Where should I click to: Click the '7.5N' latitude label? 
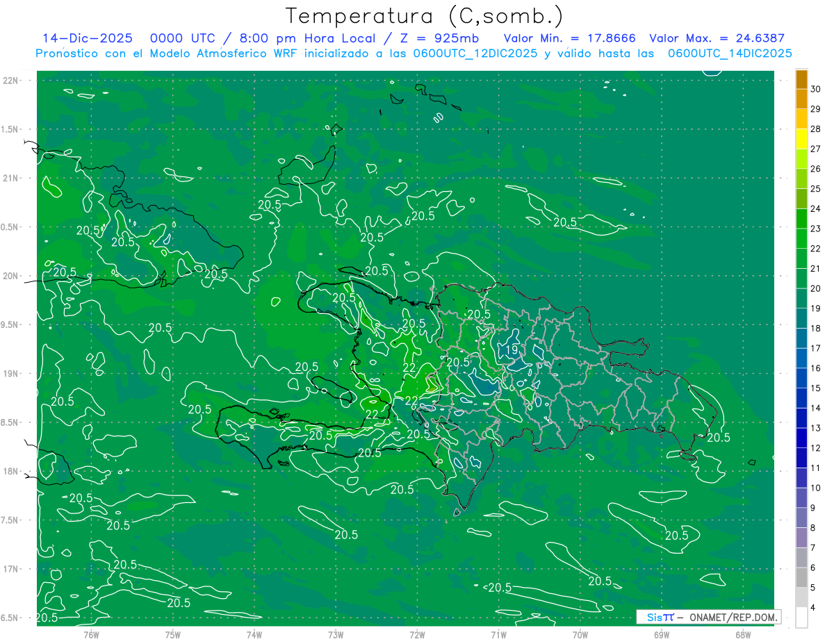pos(10,520)
